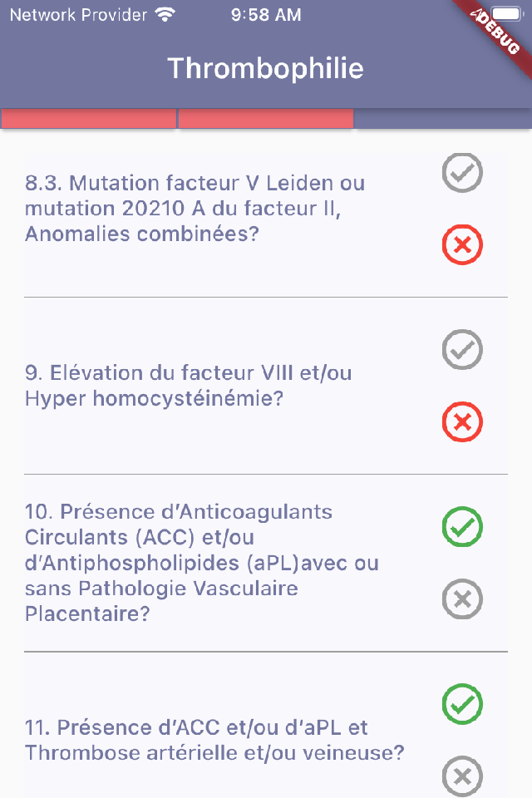Tap the battery indicator in status bar

coord(505,15)
